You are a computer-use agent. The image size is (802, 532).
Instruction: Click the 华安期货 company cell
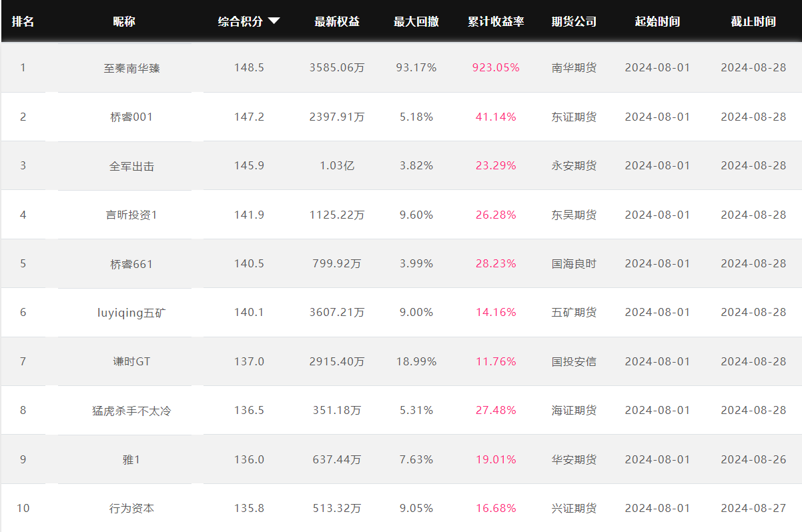574,459
